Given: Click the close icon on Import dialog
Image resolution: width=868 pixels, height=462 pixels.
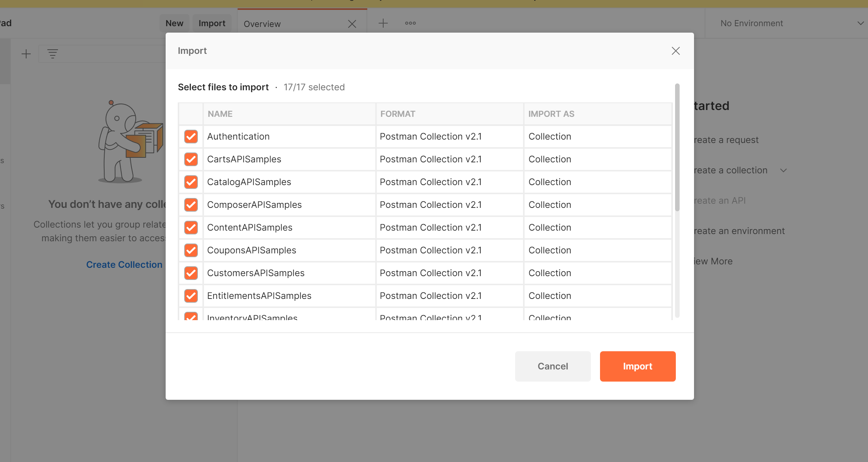Looking at the screenshot, I should point(676,50).
